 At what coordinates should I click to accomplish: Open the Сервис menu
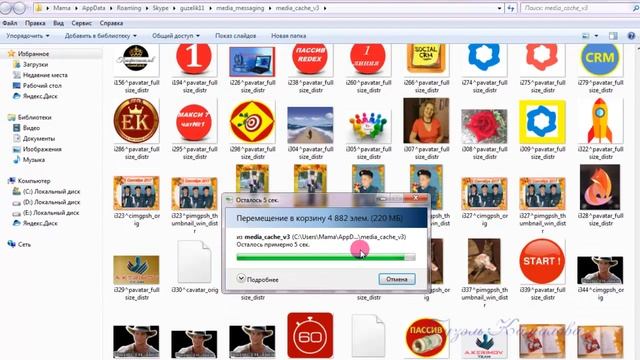[x=81, y=23]
